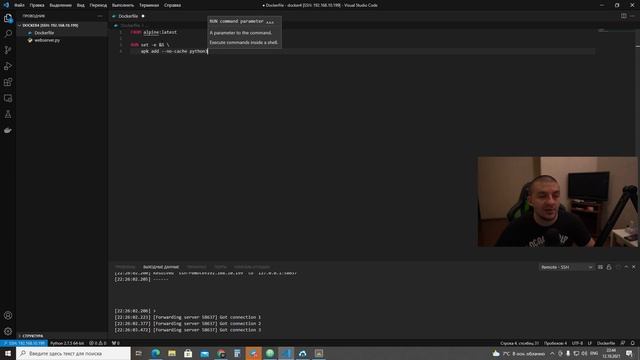The height and width of the screenshot is (360, 640).
Task: Open the Explorer panel three-dots menu
Action: pos(100,16)
